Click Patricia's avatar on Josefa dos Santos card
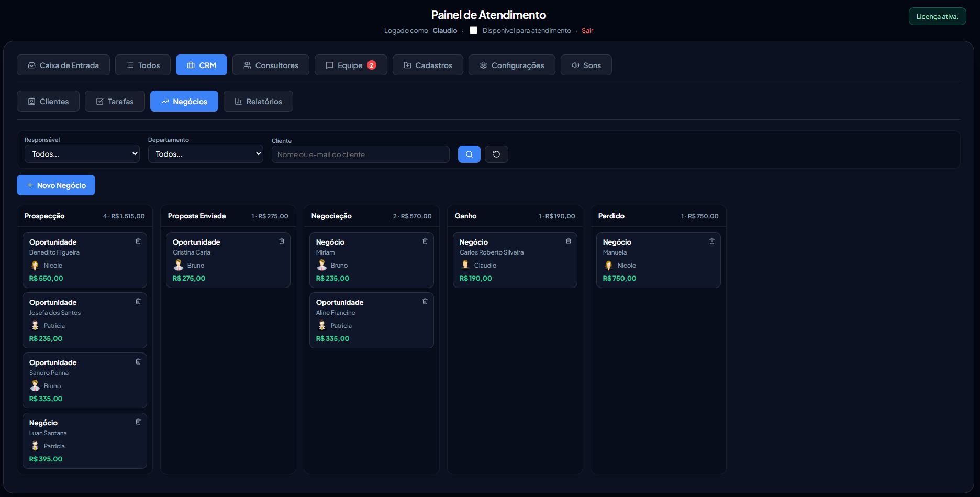This screenshot has height=497, width=980. [x=35, y=325]
